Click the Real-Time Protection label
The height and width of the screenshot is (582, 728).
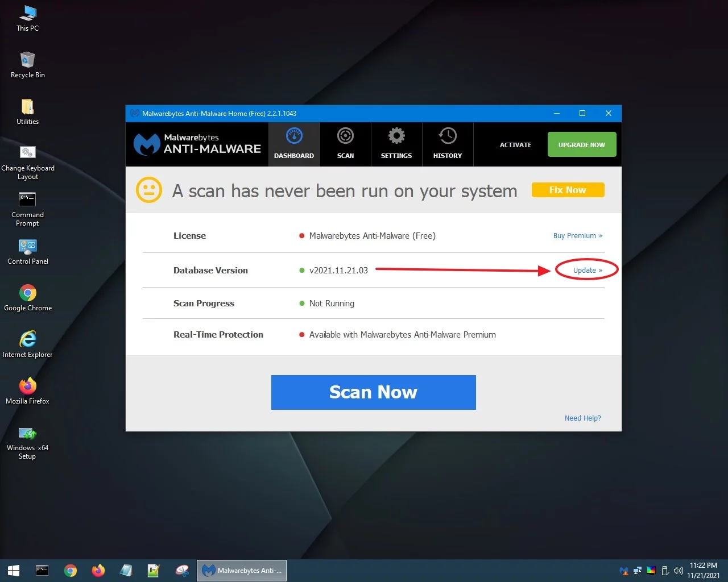click(218, 335)
